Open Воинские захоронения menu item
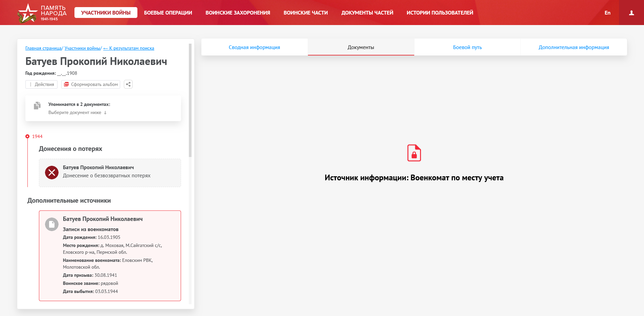The height and width of the screenshot is (316, 644). 238,13
